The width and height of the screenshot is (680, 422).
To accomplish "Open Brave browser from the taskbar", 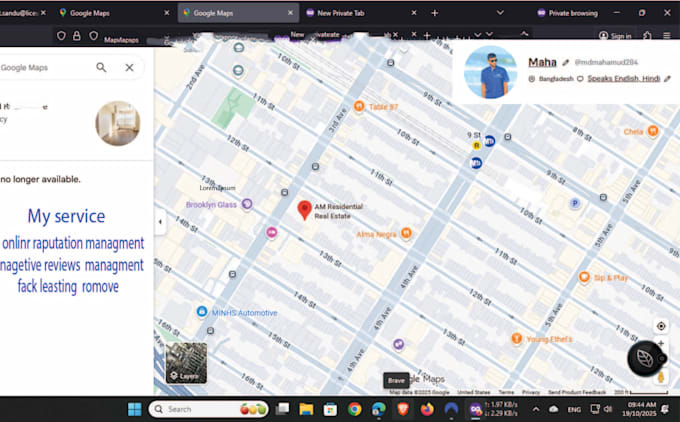I will [x=403, y=409].
